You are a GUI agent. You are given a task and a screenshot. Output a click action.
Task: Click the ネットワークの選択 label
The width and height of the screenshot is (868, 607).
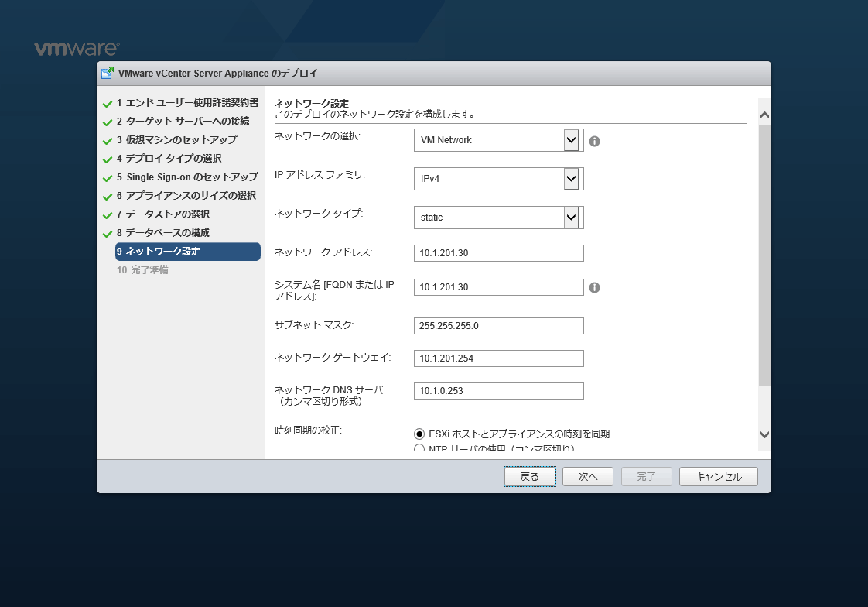[318, 136]
